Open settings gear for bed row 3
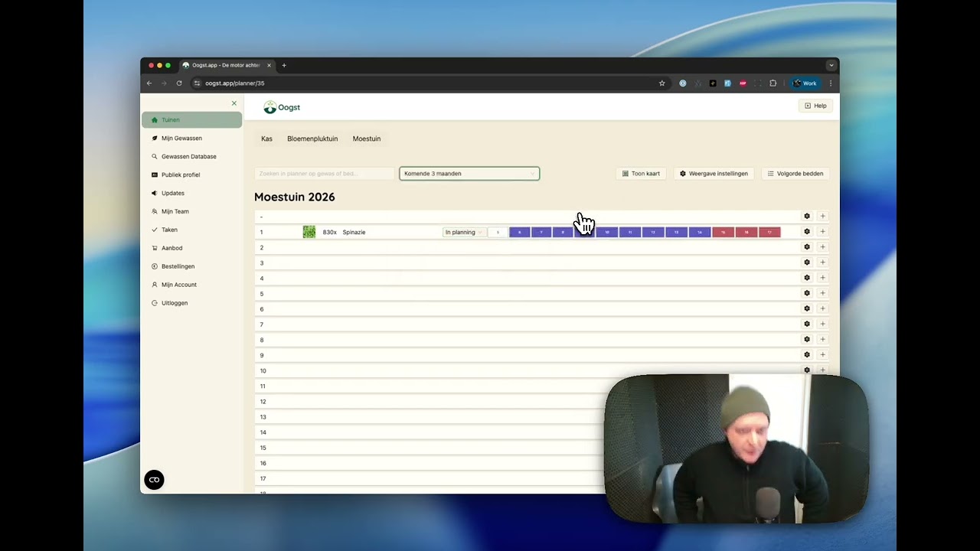The height and width of the screenshot is (551, 980). [807, 262]
